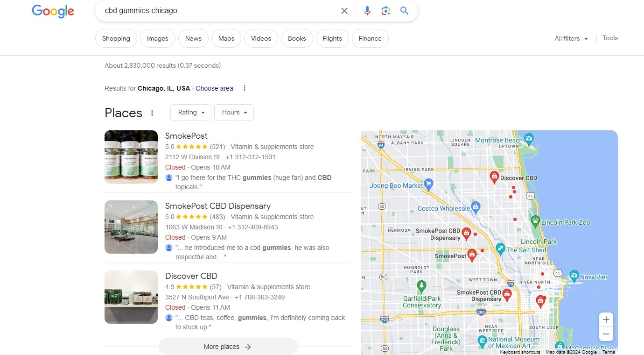Switch to the Finance tab

pyautogui.click(x=370, y=38)
